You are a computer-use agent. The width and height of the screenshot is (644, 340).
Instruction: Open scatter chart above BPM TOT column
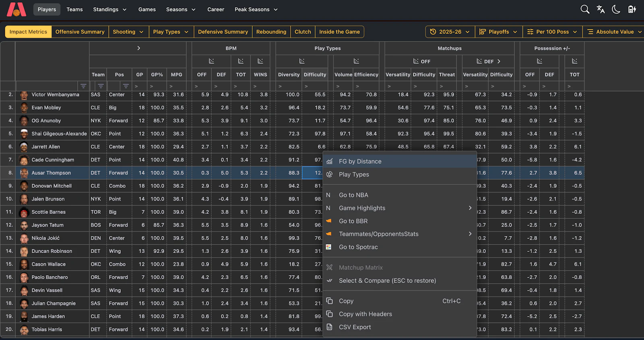click(241, 61)
